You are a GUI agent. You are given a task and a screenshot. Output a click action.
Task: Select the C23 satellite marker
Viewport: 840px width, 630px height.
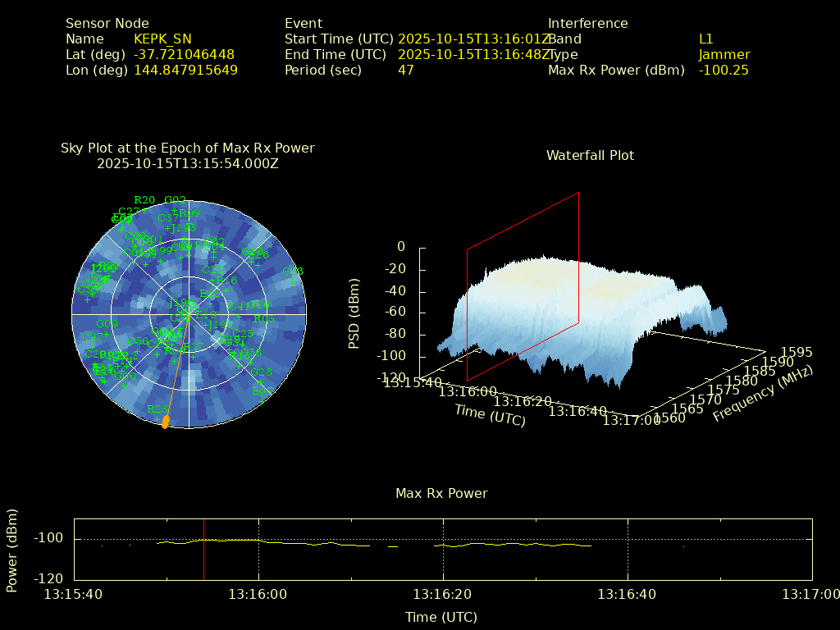pos(212,270)
